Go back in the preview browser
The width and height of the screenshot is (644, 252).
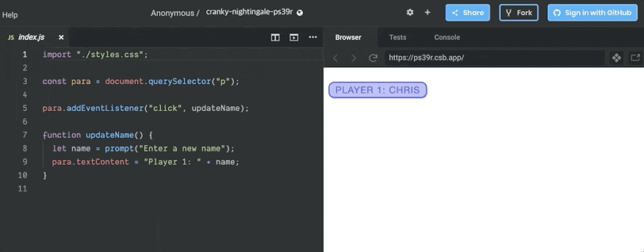click(335, 58)
